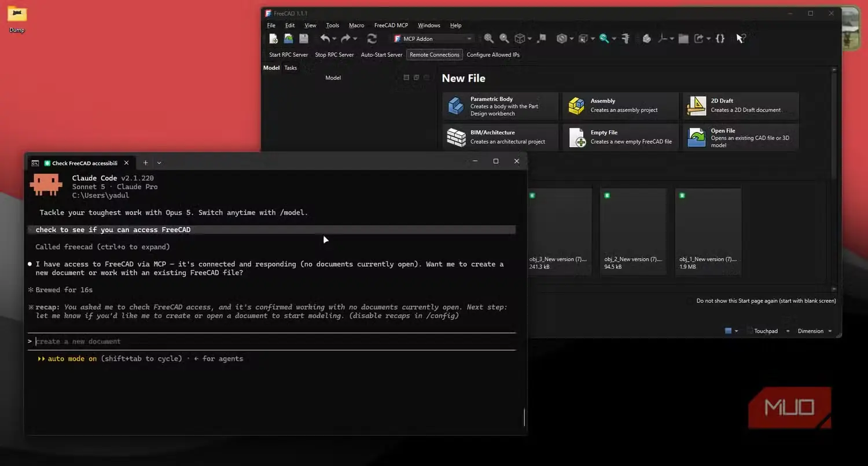Screen dimensions: 868x466
Task: Open the File menu in FreeCAD
Action: 271,25
